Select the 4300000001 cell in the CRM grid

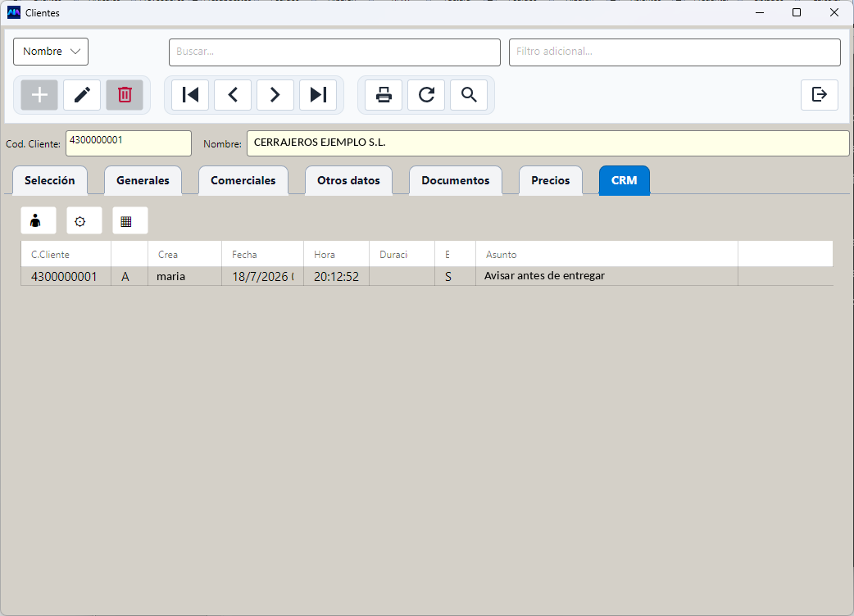coord(66,276)
